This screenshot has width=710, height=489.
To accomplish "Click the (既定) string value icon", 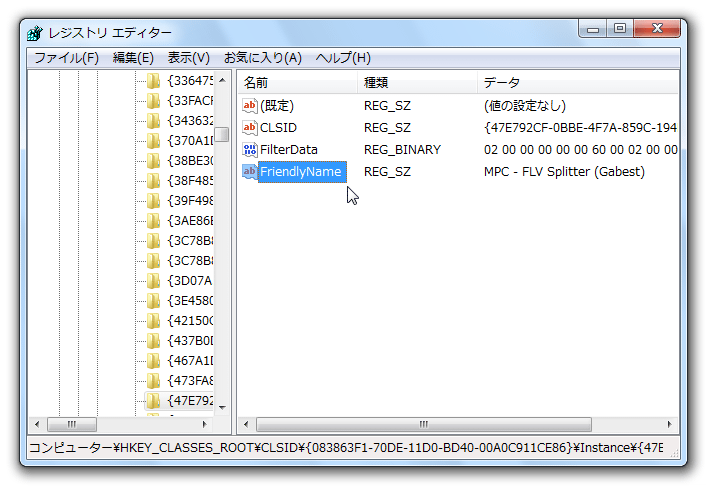I will (249, 105).
